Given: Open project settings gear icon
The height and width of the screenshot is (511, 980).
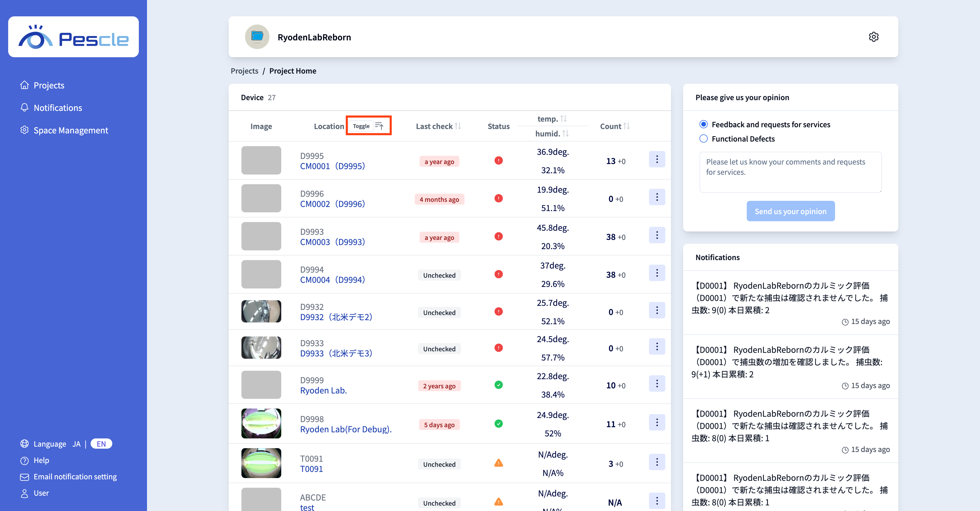Looking at the screenshot, I should tap(874, 37).
